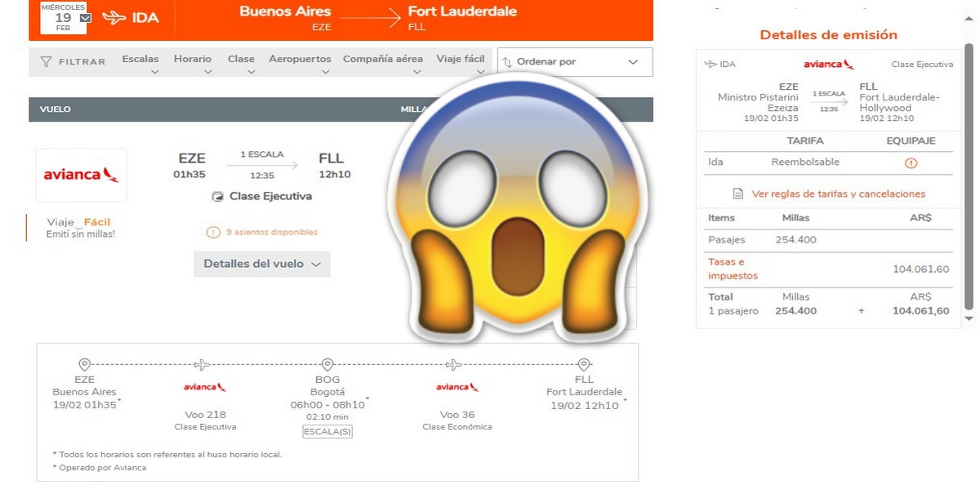Click the BOG Bogotá location pin icon

(327, 364)
